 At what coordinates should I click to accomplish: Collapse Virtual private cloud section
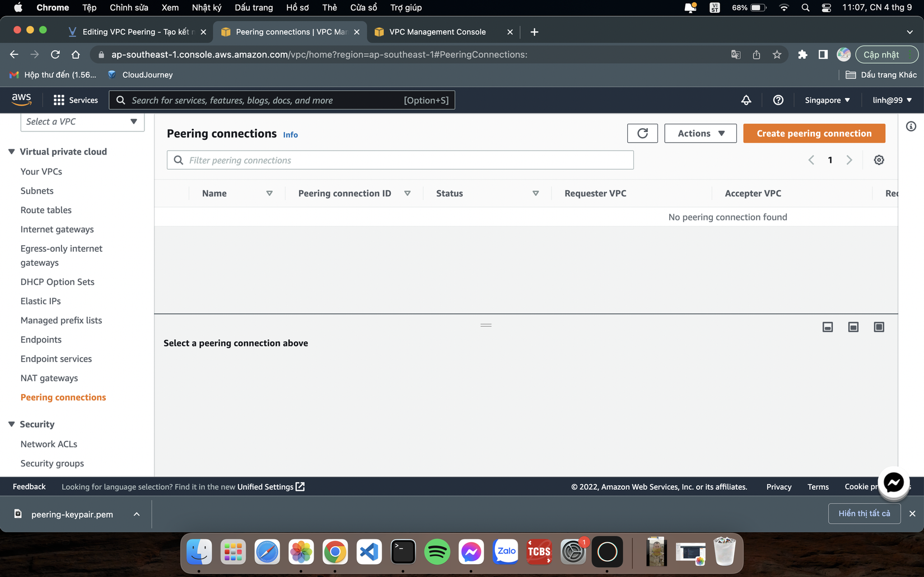click(x=11, y=152)
